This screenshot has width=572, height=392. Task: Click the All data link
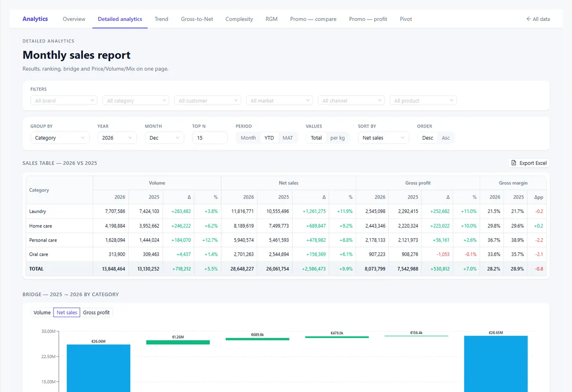(x=538, y=19)
